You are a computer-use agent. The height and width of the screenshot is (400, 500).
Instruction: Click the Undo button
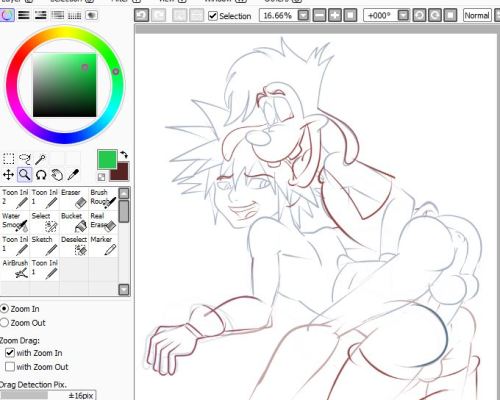click(141, 16)
